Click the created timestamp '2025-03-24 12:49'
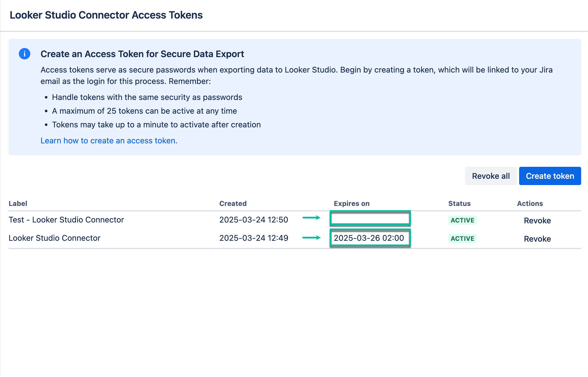The height and width of the screenshot is (377, 588). (254, 238)
